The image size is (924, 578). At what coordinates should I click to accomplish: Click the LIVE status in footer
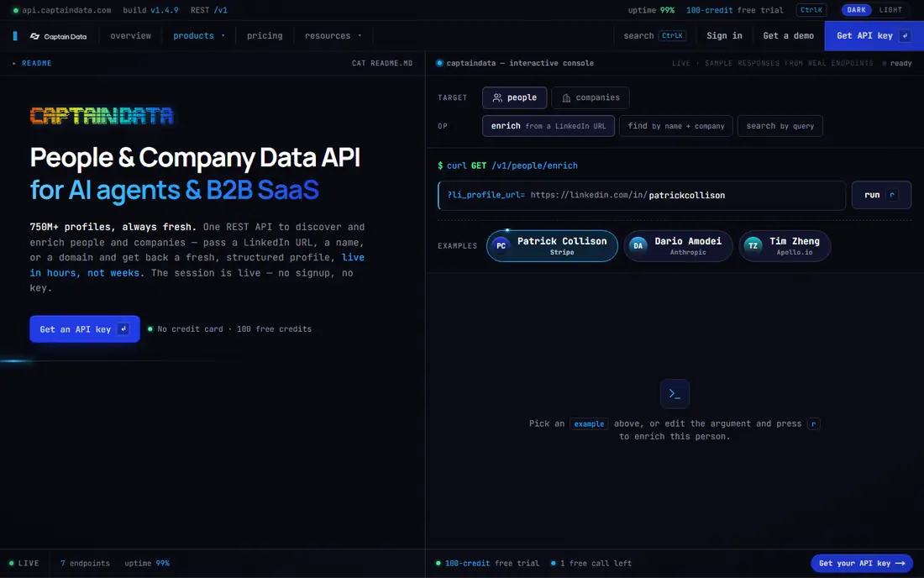[x=24, y=563]
